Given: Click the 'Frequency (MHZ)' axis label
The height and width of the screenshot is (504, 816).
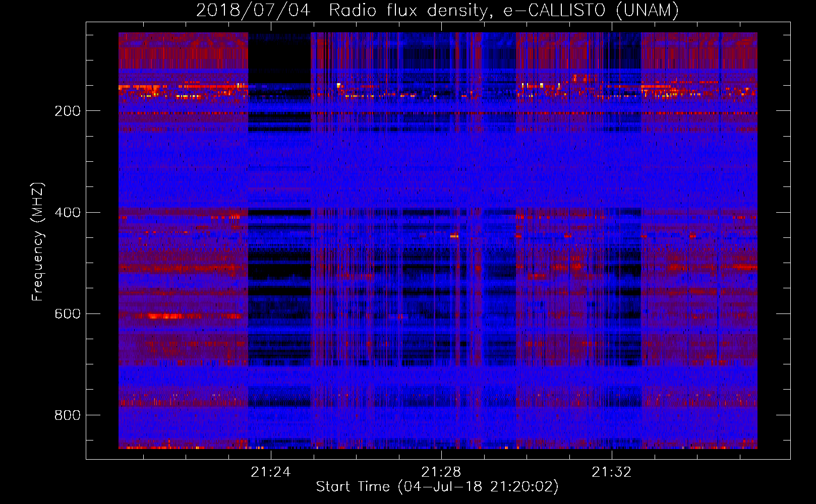Looking at the screenshot, I should coord(38,241).
